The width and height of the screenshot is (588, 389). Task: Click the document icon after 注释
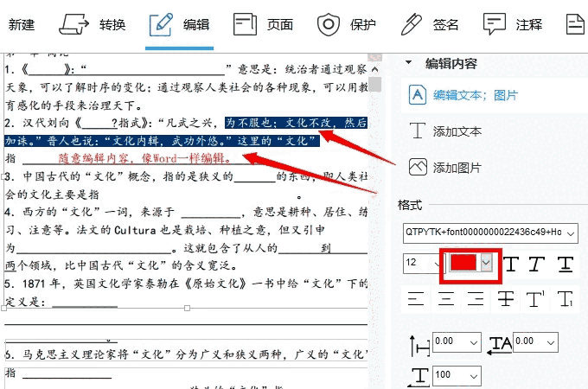[575, 24]
